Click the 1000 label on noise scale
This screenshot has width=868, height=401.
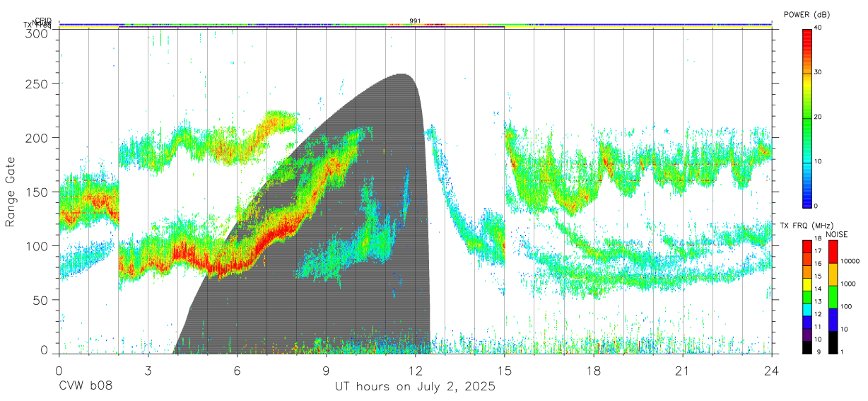click(848, 284)
